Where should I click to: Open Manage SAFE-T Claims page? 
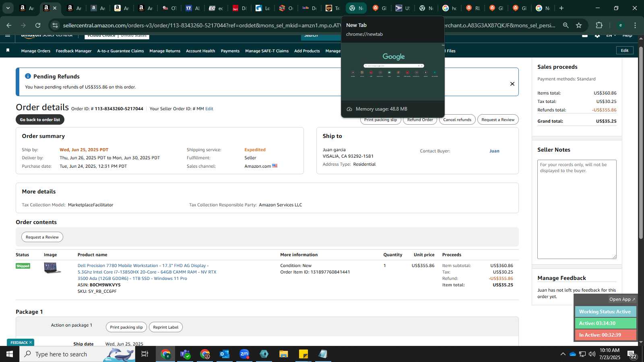point(267,51)
